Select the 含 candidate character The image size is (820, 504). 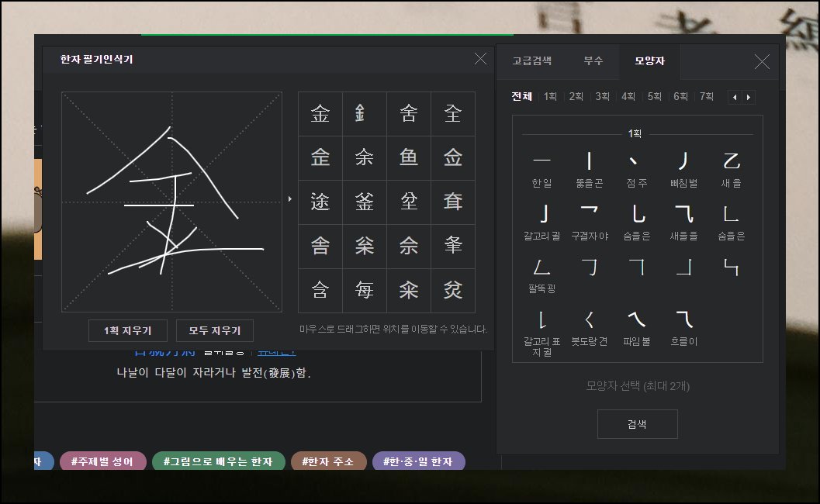[320, 290]
